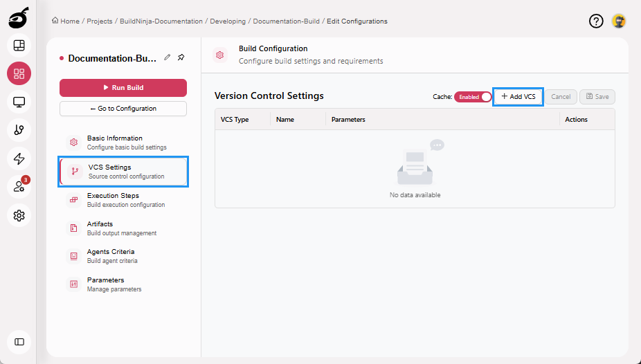Screen dimensions: 641x364
Task: Click the Agents Criteria icon
Action: (73, 256)
